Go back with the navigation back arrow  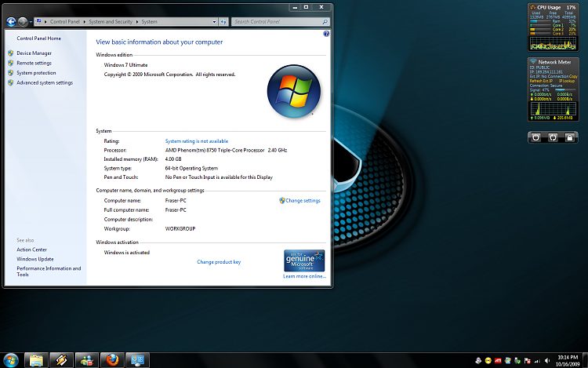(x=11, y=22)
